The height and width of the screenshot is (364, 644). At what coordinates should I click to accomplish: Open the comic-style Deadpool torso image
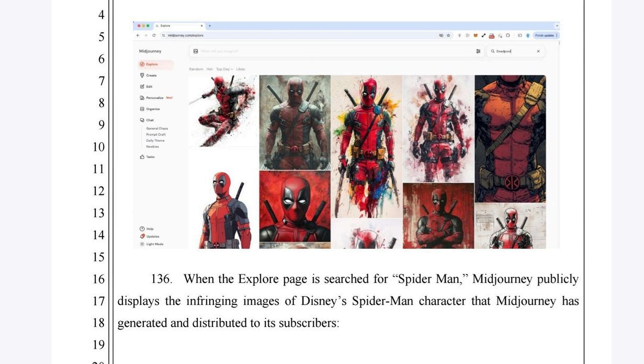point(511,139)
